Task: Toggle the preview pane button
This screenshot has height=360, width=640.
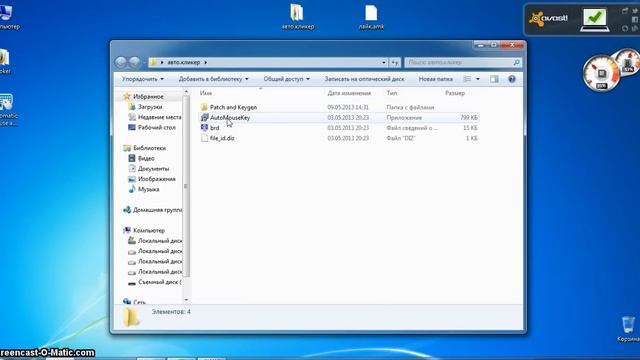Action: click(494, 79)
